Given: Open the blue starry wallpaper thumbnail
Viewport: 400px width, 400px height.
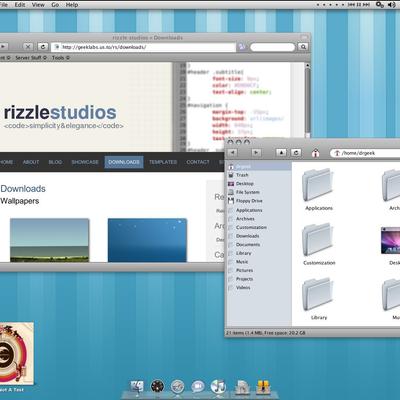Looking at the screenshot, I should click(147, 240).
